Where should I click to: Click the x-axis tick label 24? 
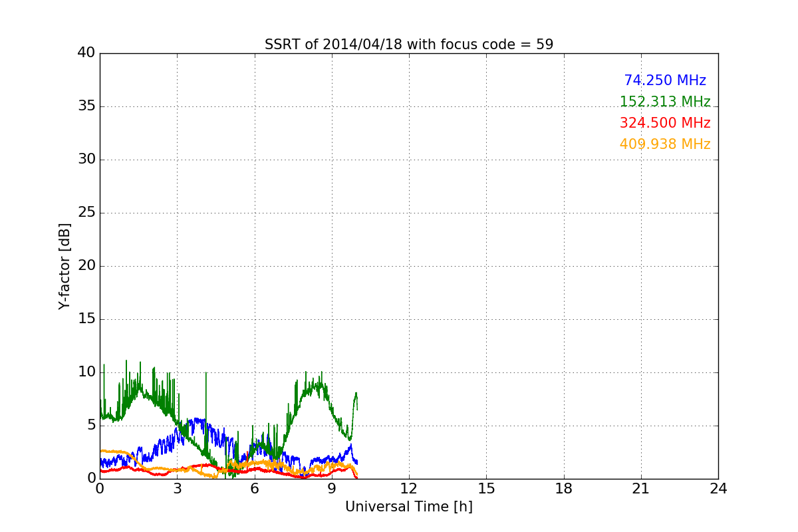point(718,489)
